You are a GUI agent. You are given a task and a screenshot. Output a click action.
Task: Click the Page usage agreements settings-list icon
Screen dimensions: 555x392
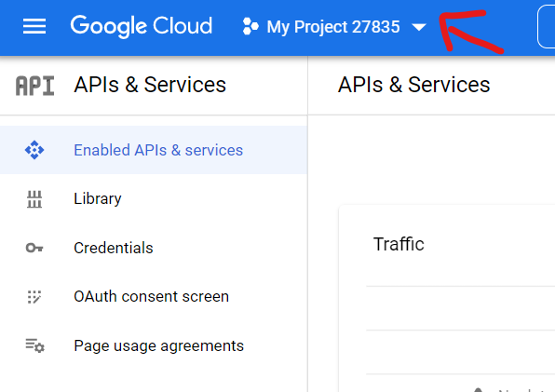34,345
